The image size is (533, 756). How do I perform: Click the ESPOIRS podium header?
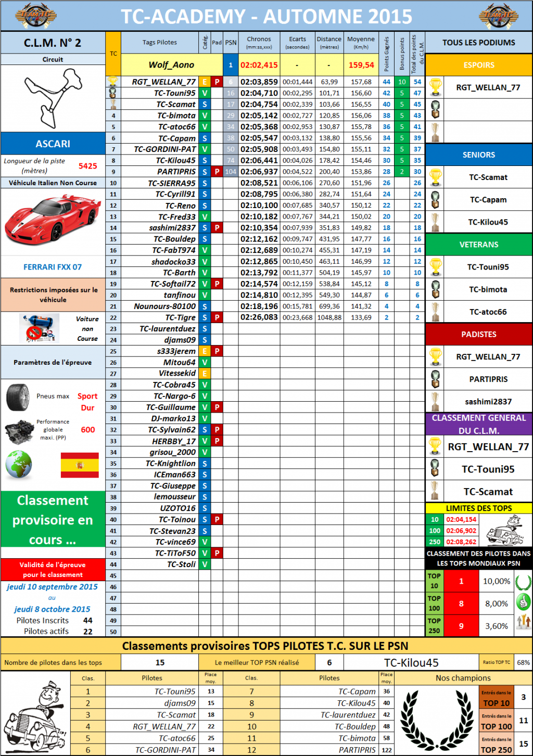pos(479,65)
